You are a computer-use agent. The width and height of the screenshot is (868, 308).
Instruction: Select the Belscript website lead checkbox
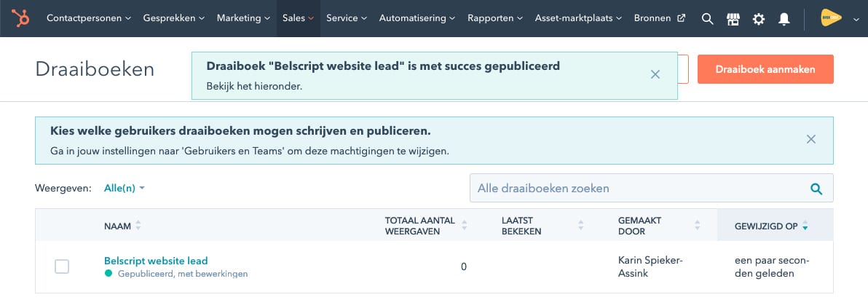(x=62, y=266)
